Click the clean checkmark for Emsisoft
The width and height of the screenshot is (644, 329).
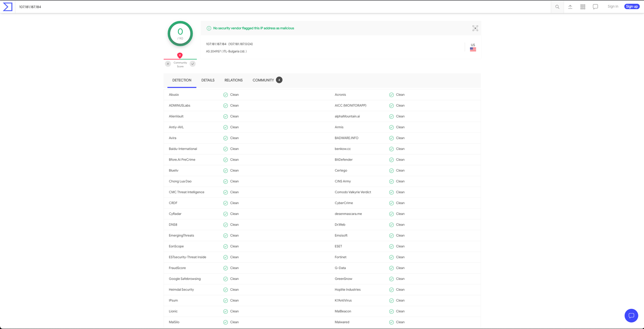(x=391, y=236)
